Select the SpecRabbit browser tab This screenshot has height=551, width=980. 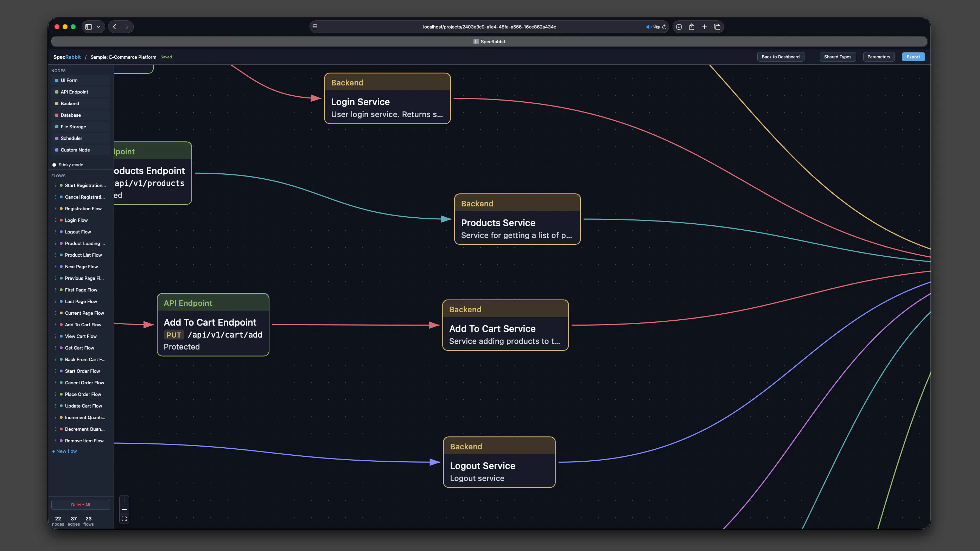coord(489,41)
